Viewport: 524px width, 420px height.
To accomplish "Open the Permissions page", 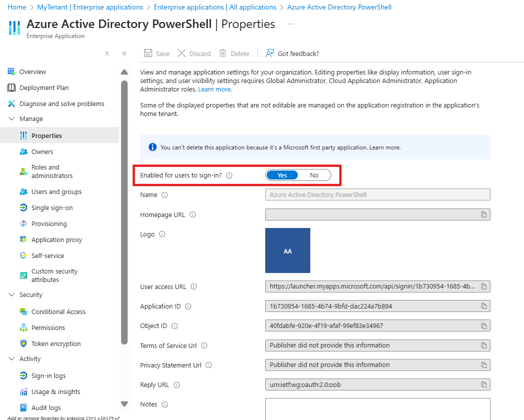I will click(x=48, y=327).
